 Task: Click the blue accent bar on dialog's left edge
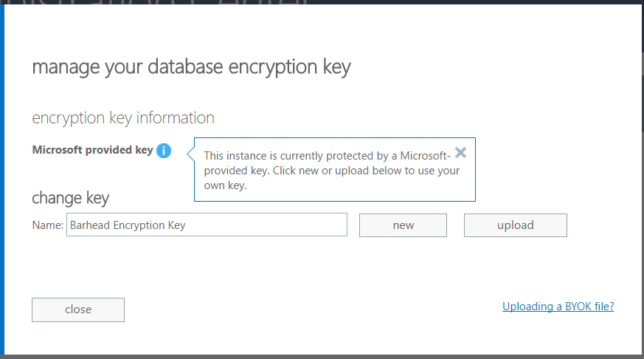(x=2, y=185)
